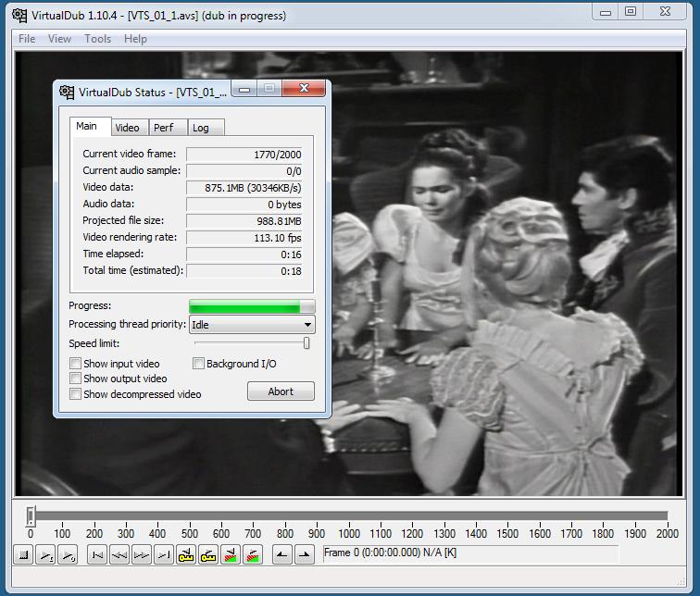The height and width of the screenshot is (596, 700).
Task: Open the File menu
Action: pos(27,39)
